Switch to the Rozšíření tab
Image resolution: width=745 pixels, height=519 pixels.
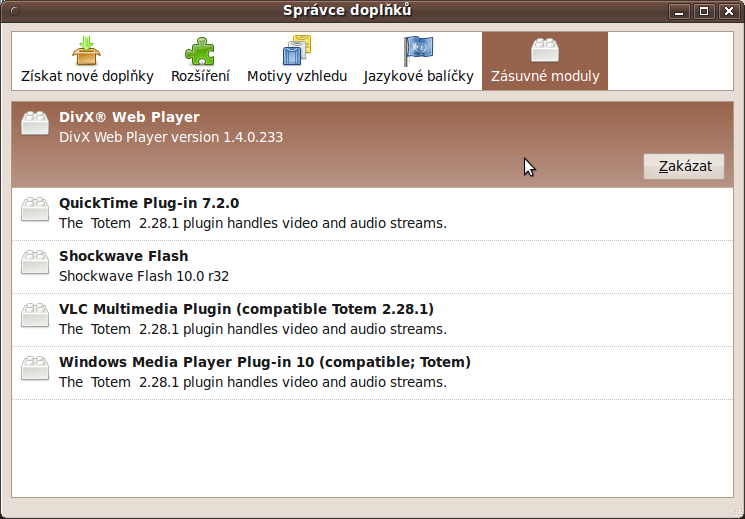(x=201, y=61)
